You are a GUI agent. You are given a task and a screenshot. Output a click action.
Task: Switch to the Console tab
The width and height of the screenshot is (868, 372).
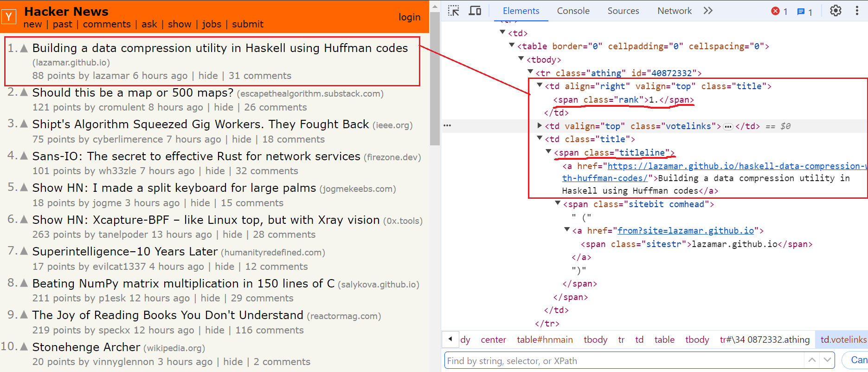coord(573,11)
